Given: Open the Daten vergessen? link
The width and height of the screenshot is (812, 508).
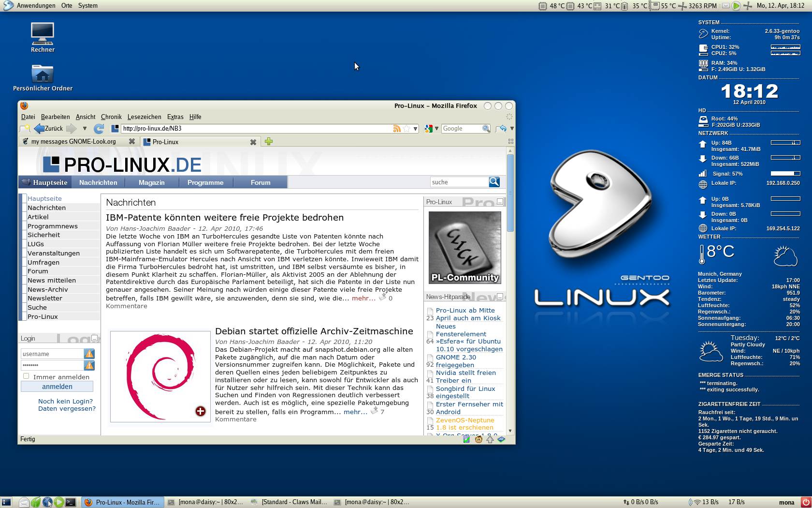Looking at the screenshot, I should pos(67,408).
